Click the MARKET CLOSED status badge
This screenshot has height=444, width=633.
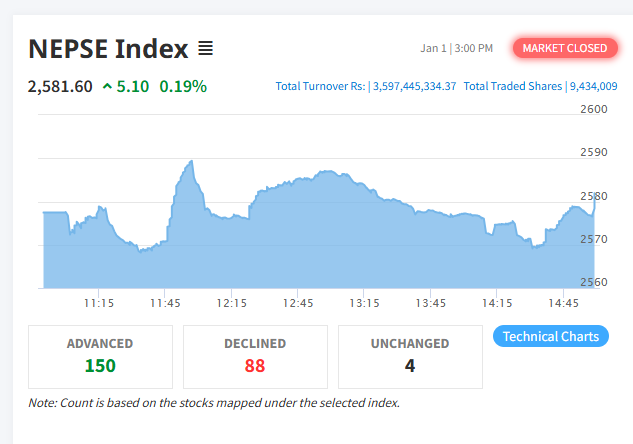click(565, 48)
